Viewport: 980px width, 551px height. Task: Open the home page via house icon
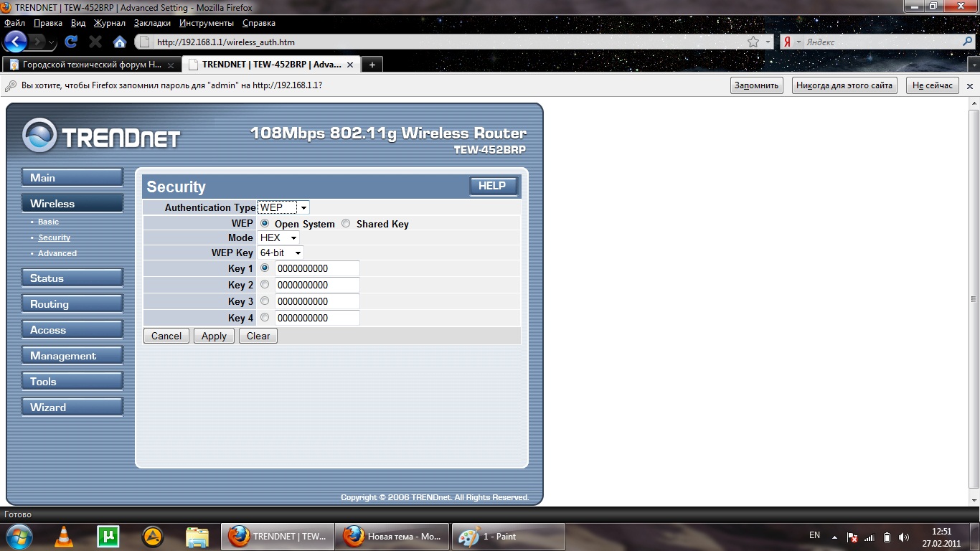tap(120, 42)
